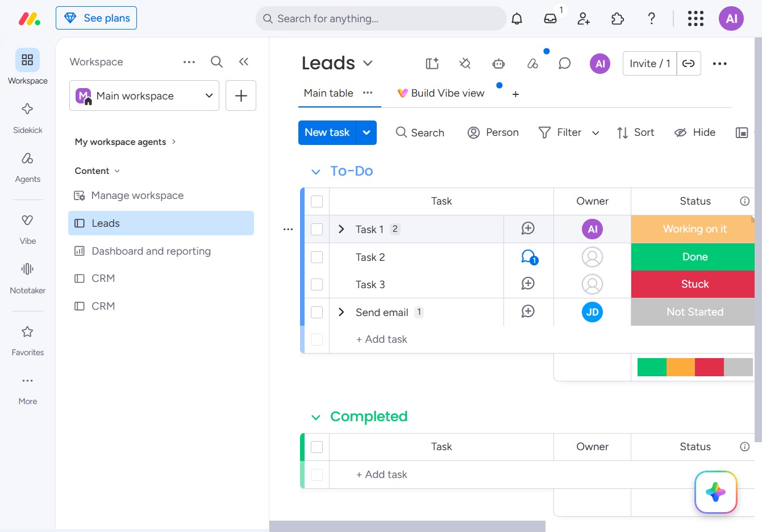Click the invite members icon in top bar
The width and height of the screenshot is (762, 532).
(x=584, y=19)
